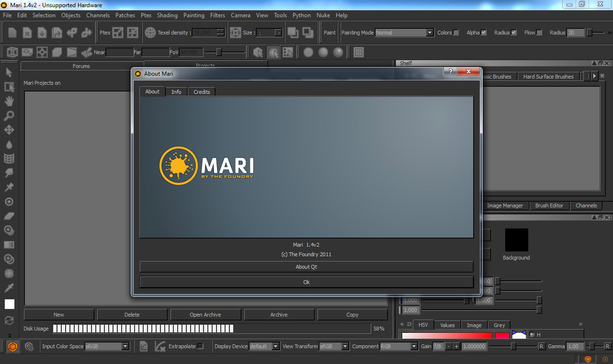Click the Gamma 1.00 input field

tap(575, 346)
